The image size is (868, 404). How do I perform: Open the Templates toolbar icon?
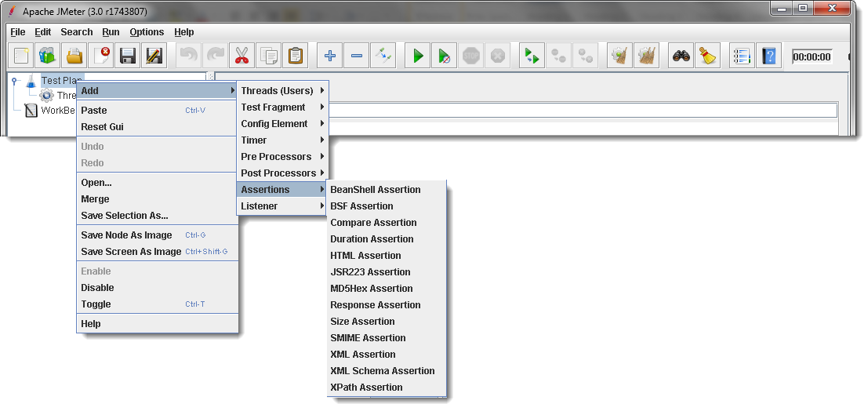[48, 56]
